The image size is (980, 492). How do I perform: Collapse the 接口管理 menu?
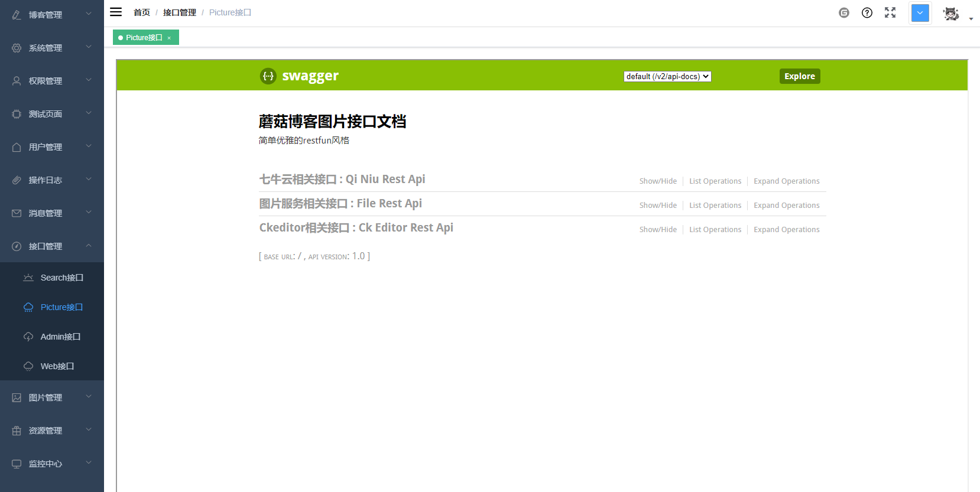pyautogui.click(x=52, y=246)
